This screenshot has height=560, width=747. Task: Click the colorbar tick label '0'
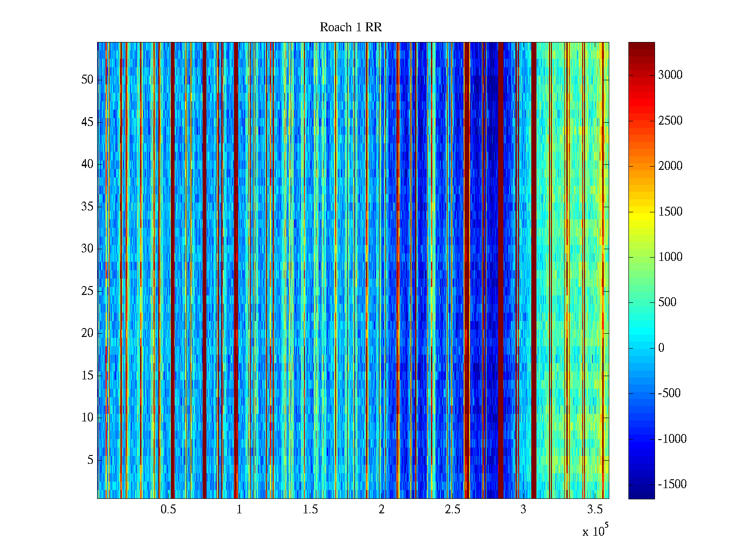(x=661, y=348)
